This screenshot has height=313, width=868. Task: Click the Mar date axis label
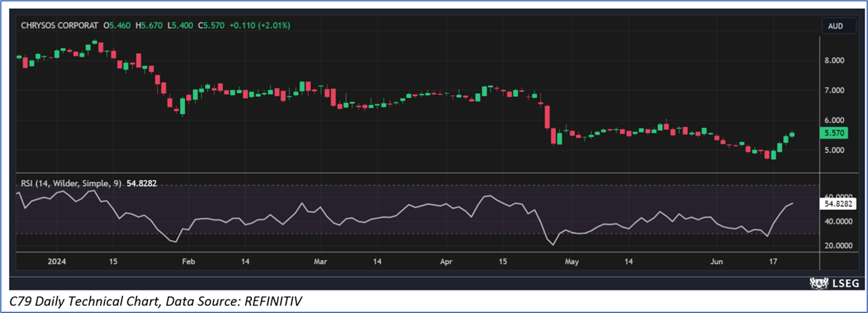pos(321,262)
